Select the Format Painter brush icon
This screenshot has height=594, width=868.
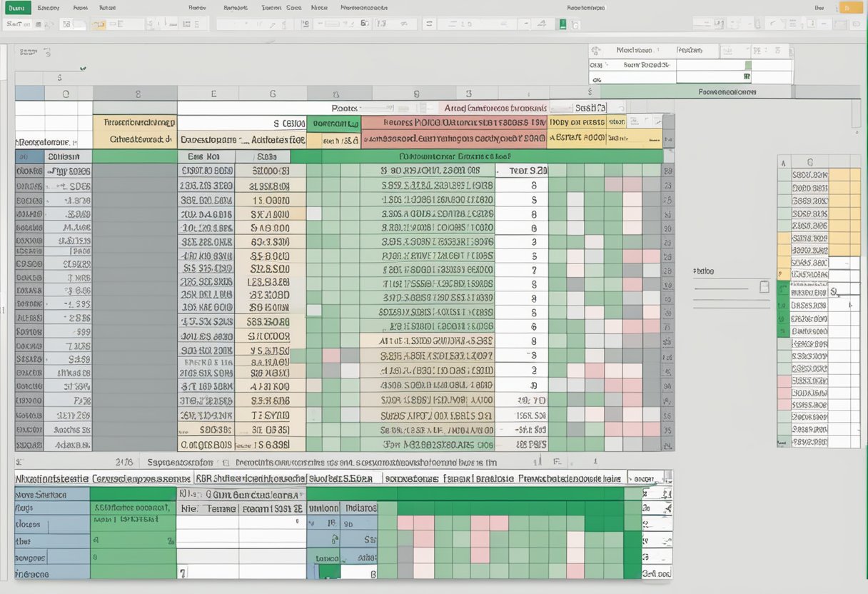(46, 24)
